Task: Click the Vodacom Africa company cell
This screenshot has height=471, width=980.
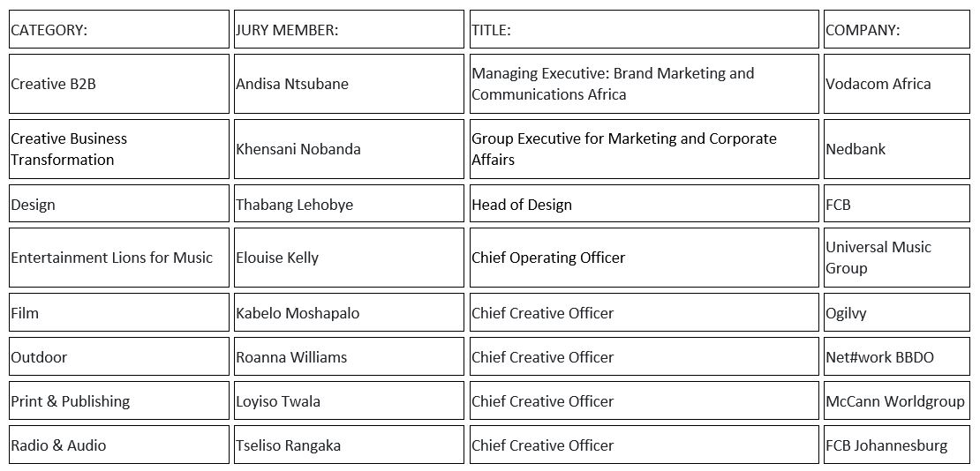Action: 897,84
